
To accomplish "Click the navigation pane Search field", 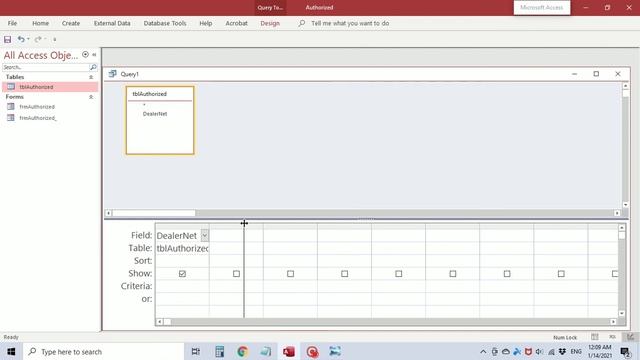I will 45,67.
